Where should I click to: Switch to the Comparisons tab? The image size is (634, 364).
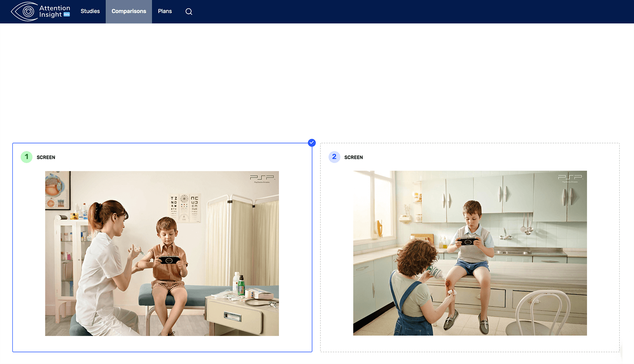[x=129, y=11]
